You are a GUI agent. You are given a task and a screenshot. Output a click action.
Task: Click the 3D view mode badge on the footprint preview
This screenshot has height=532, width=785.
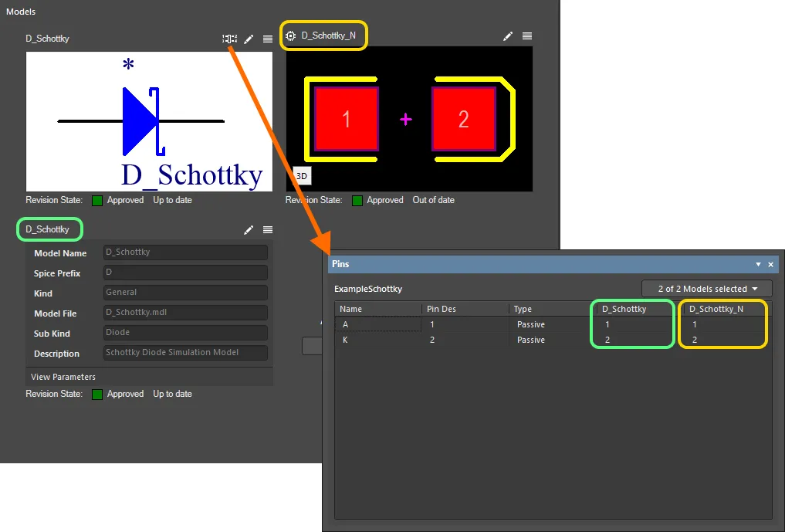(x=301, y=176)
